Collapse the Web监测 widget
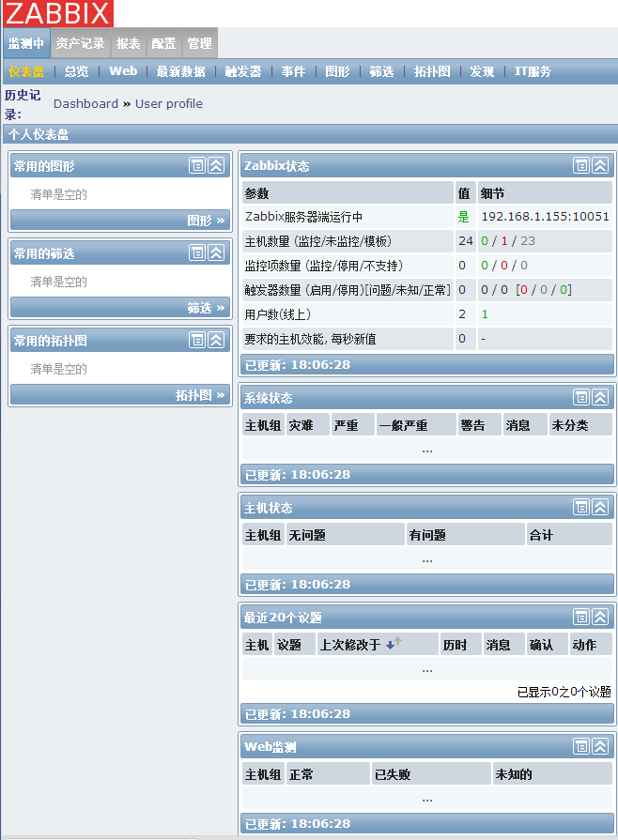The width and height of the screenshot is (618, 840). tap(600, 746)
